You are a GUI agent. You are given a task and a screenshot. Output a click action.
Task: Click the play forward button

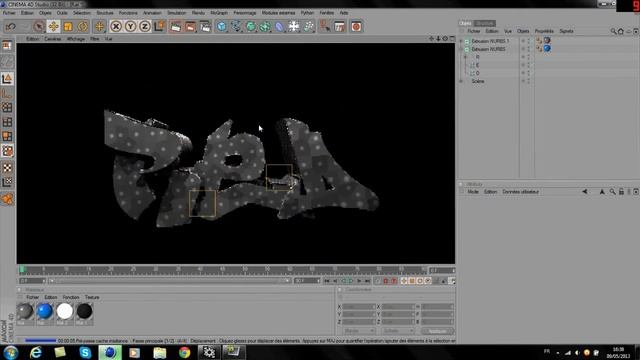[x=351, y=281]
